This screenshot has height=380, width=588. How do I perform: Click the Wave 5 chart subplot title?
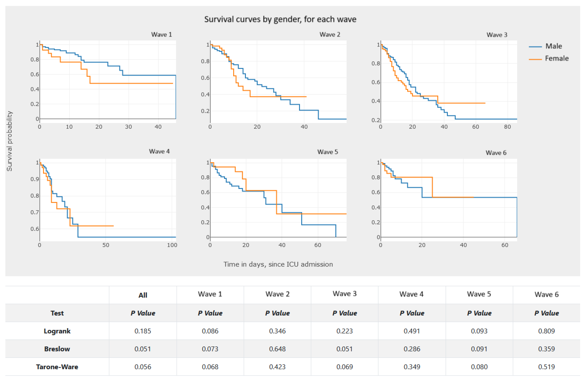click(x=327, y=152)
